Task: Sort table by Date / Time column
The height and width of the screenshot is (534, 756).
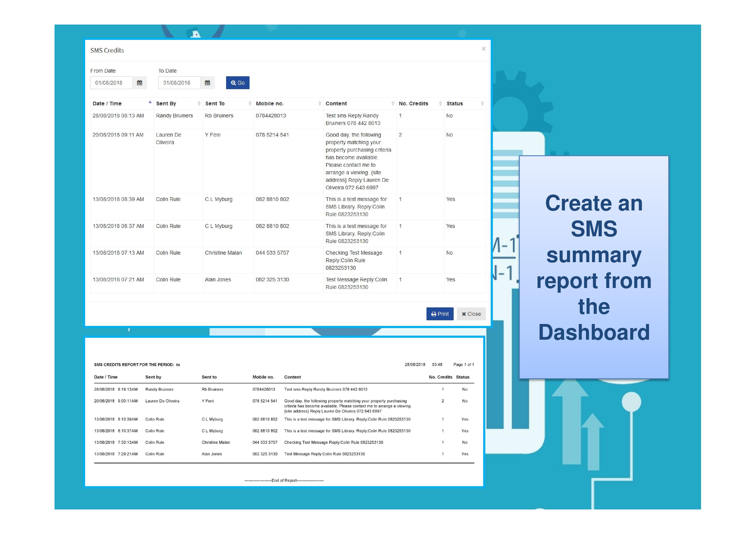Action: [107, 104]
